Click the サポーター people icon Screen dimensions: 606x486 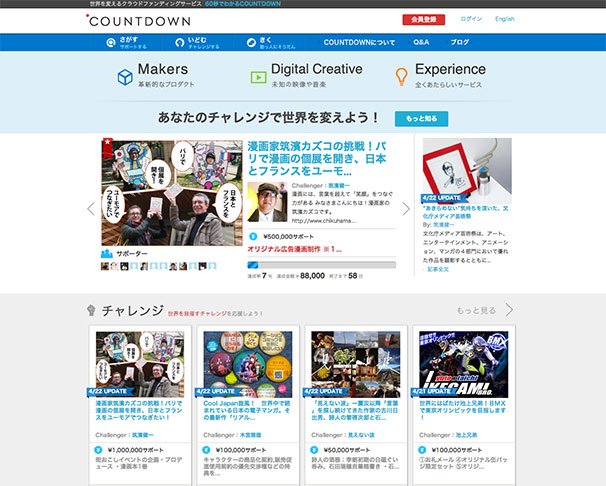click(106, 254)
